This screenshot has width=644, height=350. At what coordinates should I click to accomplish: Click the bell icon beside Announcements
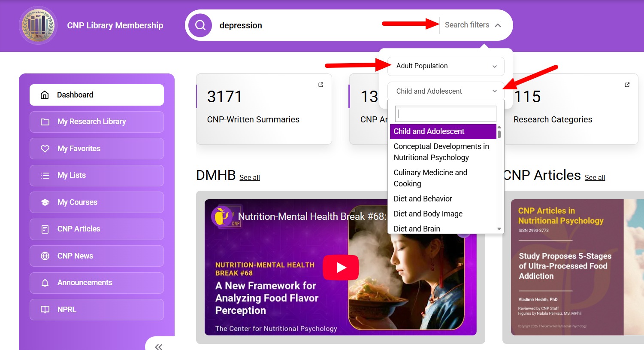[x=45, y=283]
